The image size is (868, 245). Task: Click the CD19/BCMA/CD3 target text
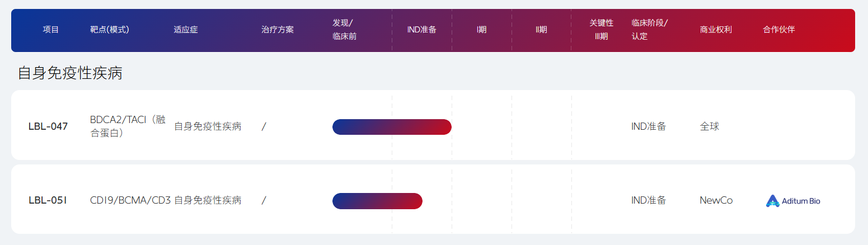[x=130, y=200]
